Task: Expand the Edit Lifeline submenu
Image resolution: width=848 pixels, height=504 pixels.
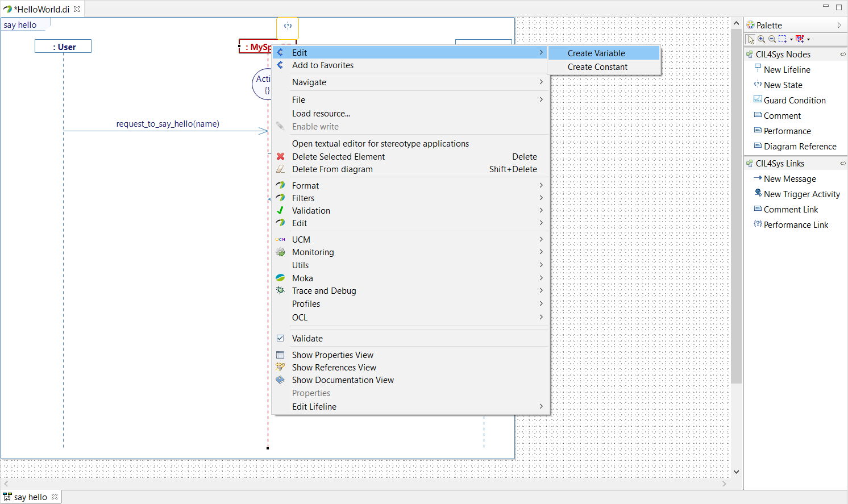Action: [x=410, y=407]
